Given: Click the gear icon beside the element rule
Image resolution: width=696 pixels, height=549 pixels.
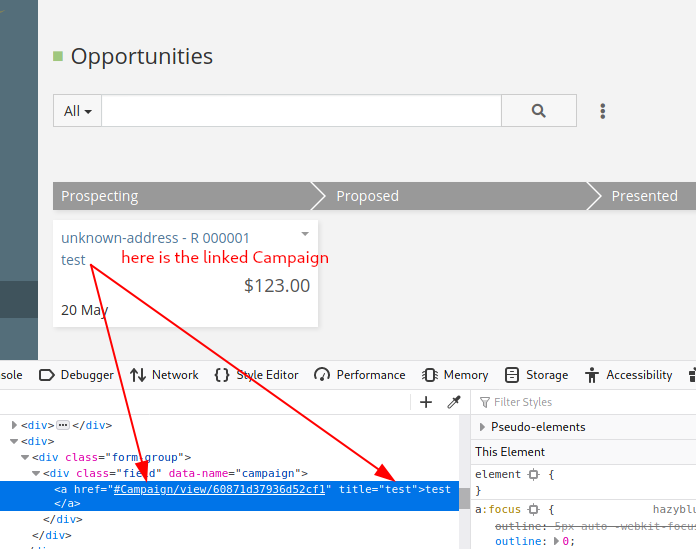Looking at the screenshot, I should (534, 474).
